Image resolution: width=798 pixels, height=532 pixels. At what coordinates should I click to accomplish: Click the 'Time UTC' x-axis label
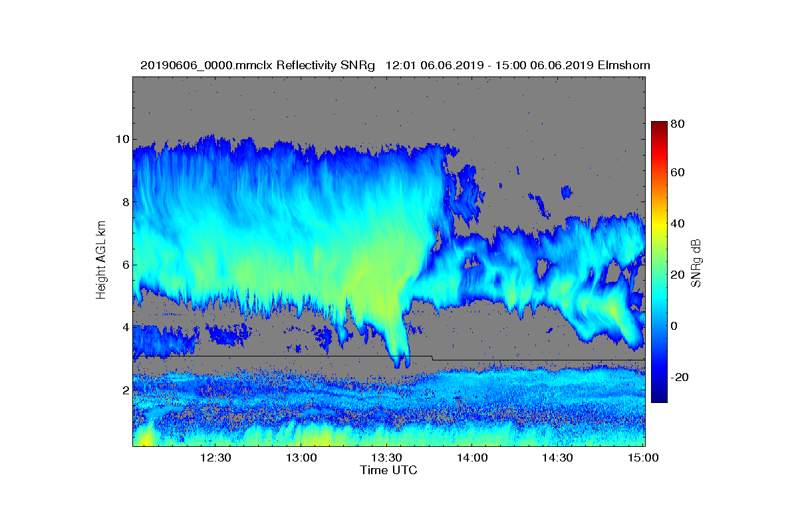click(388, 470)
